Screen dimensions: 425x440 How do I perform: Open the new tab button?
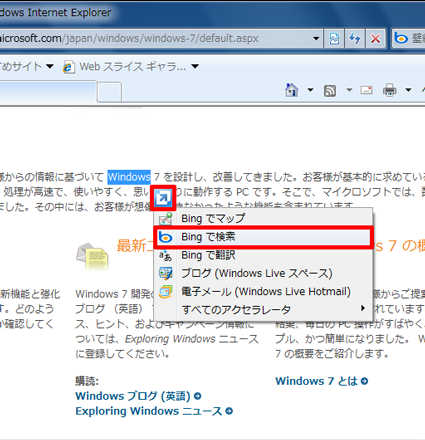[109, 92]
